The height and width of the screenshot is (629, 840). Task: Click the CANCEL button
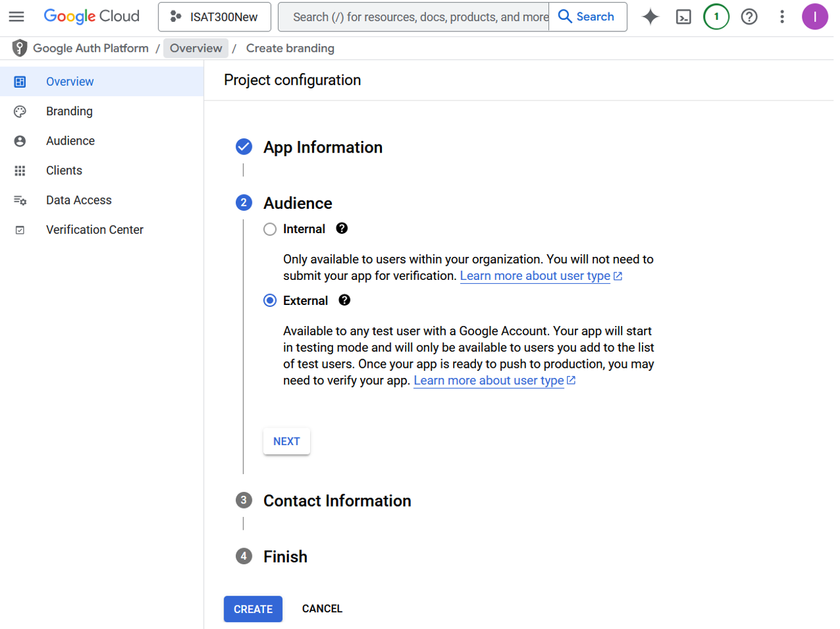point(322,609)
